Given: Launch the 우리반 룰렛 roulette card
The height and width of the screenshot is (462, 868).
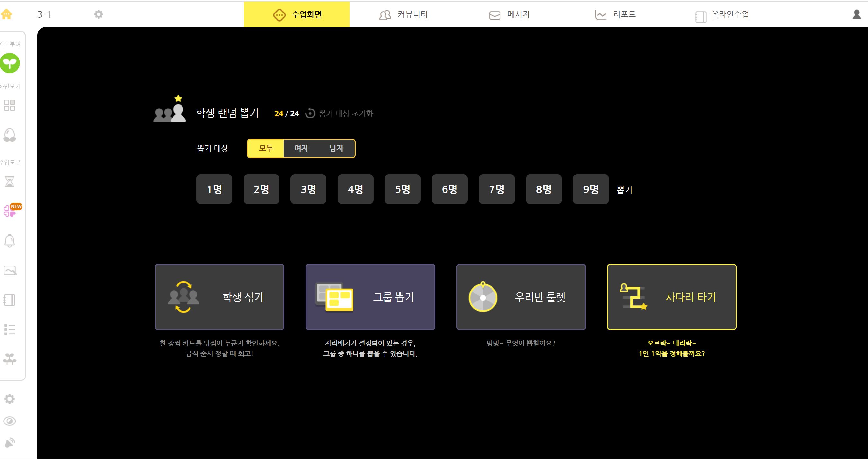Looking at the screenshot, I should point(521,297).
